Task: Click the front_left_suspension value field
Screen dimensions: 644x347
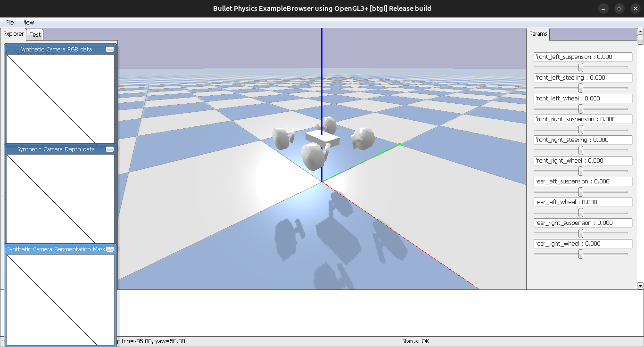Action: click(x=583, y=57)
